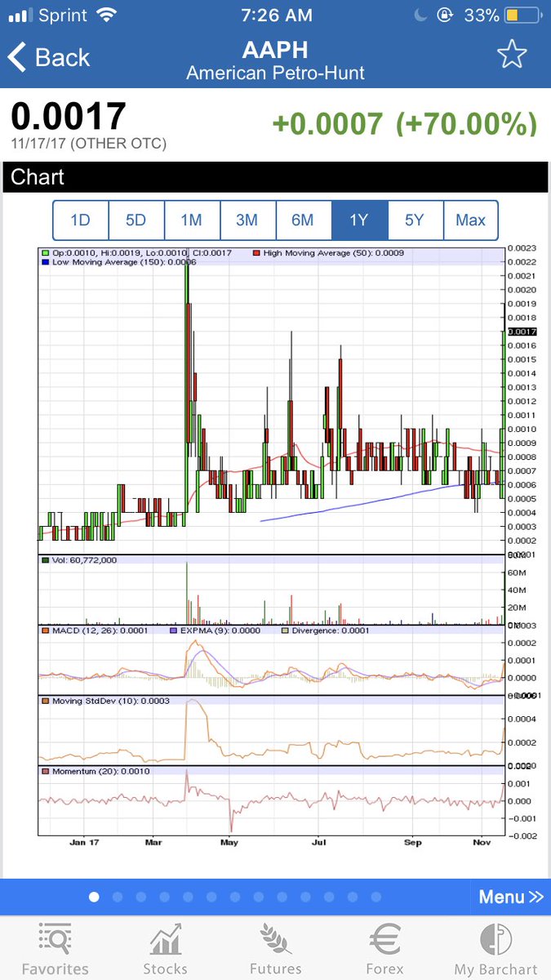Select the 1Y chart range
The width and height of the screenshot is (551, 980).
359,220
